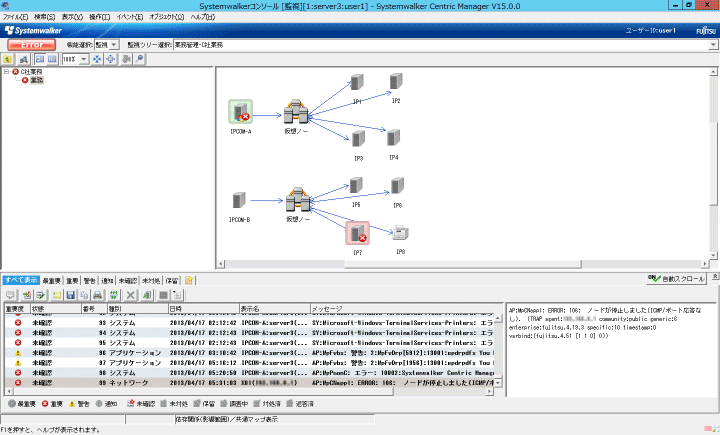This screenshot has width=720, height=435.
Task: Toggle the map view mode button
Action: click(38, 60)
